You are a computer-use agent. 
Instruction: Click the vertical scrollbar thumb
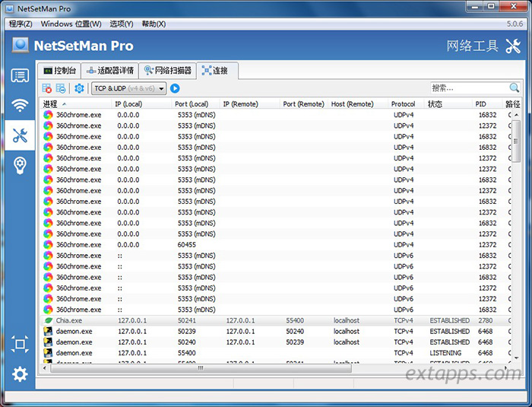(516, 141)
